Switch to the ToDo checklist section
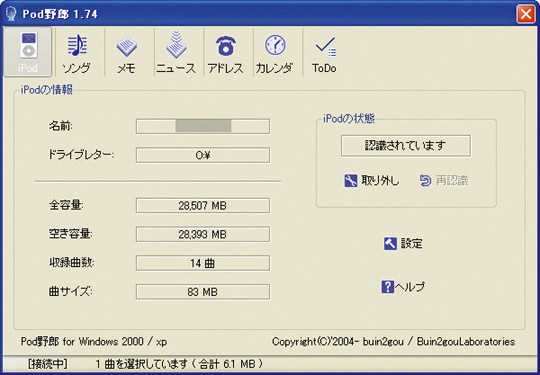 click(x=324, y=52)
